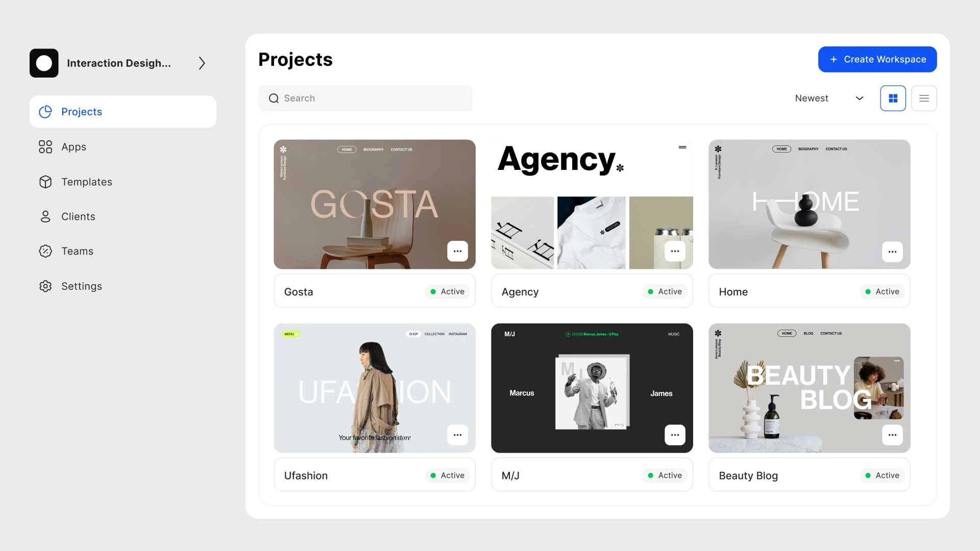Toggle active status on Agency project

click(x=664, y=291)
